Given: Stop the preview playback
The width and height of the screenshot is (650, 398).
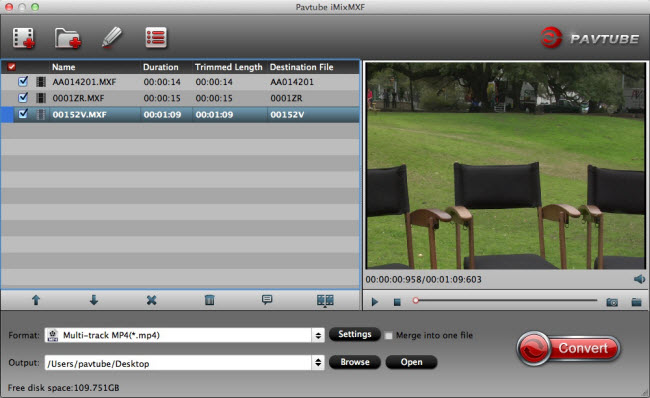Looking at the screenshot, I should coord(397,302).
